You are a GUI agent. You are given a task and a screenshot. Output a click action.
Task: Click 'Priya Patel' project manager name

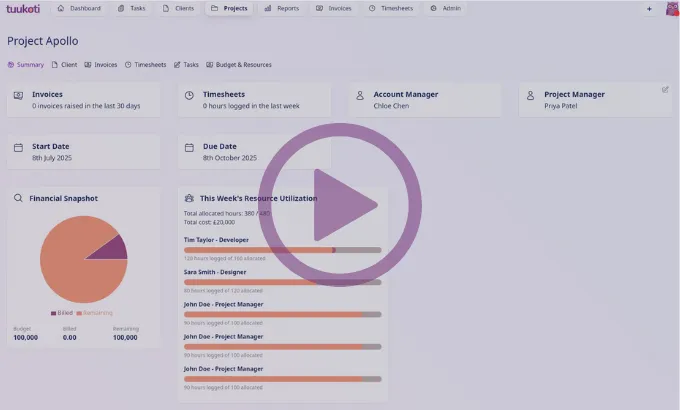pos(560,106)
